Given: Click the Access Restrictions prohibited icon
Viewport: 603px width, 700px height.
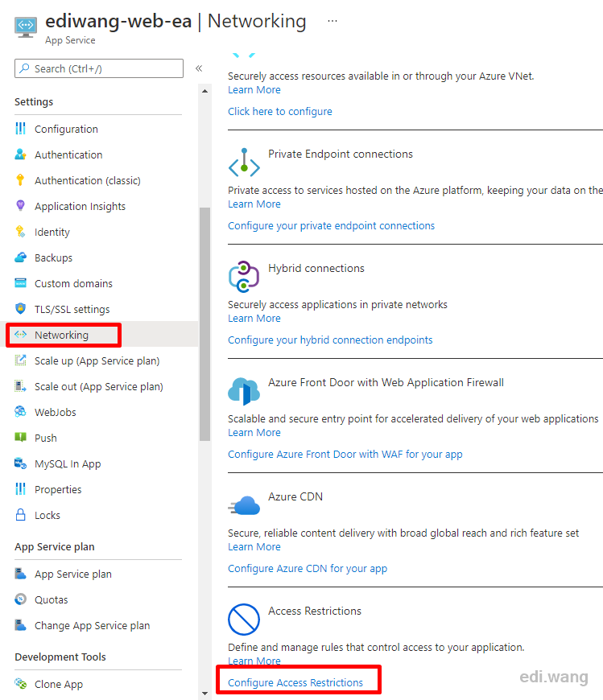Looking at the screenshot, I should [244, 620].
